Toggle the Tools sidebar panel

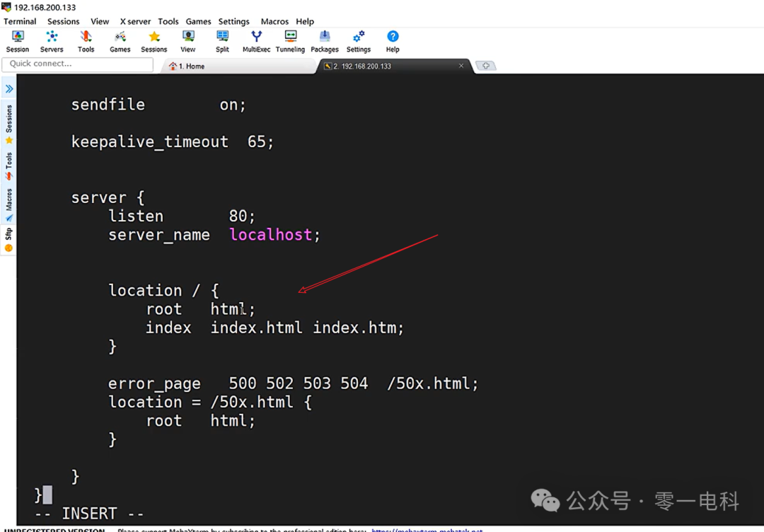(x=8, y=161)
